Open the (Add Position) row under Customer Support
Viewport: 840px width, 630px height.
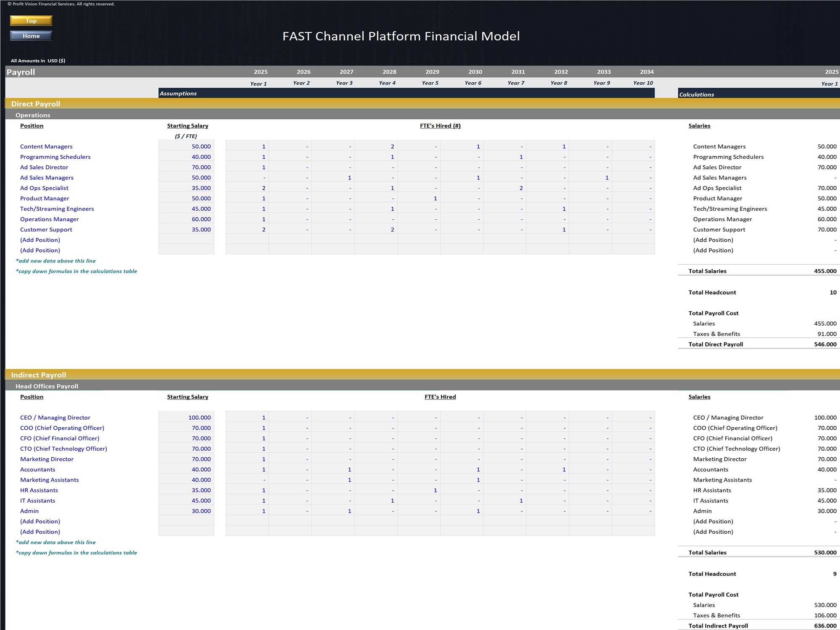40,240
